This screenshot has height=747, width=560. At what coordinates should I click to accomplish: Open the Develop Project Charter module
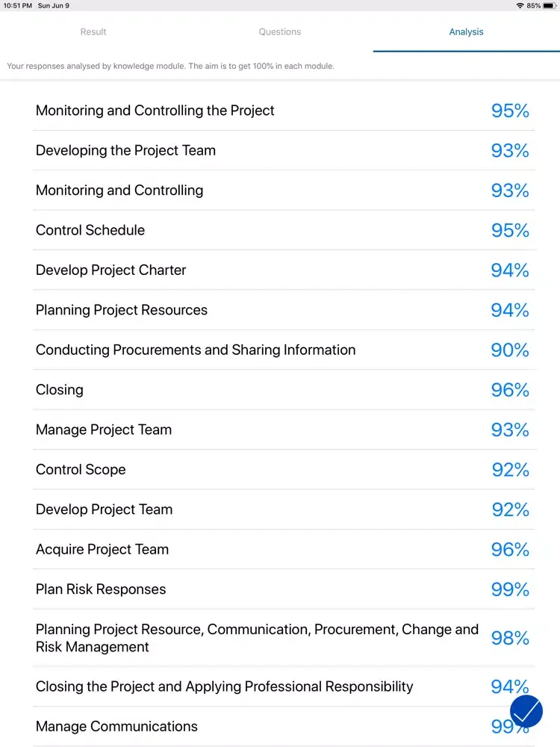(111, 270)
